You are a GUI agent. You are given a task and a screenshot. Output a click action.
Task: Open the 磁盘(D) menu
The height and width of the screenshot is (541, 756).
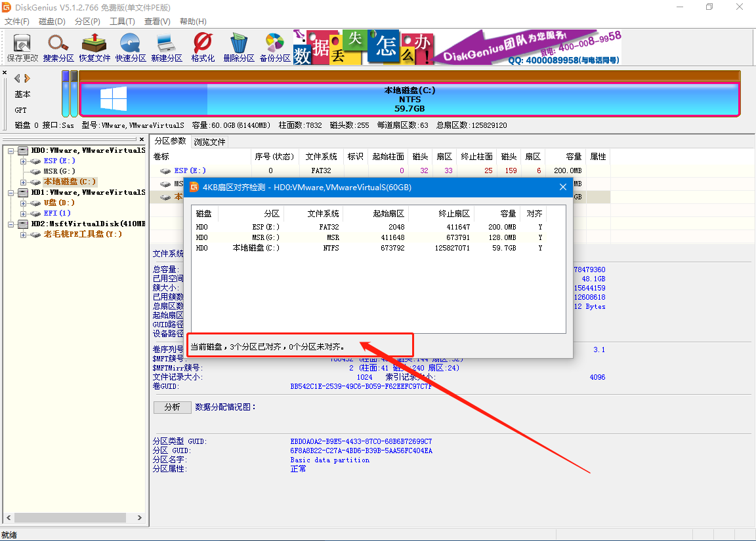click(x=52, y=21)
